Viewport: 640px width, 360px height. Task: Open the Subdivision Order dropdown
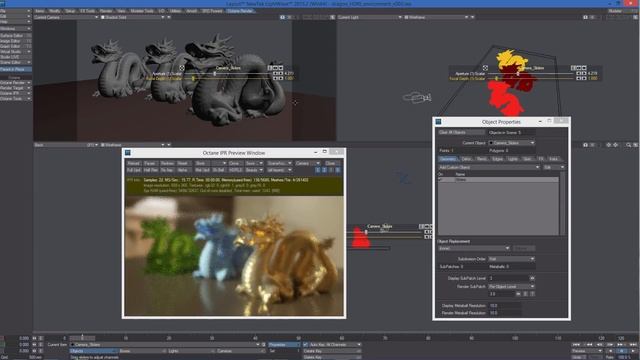coord(511,259)
